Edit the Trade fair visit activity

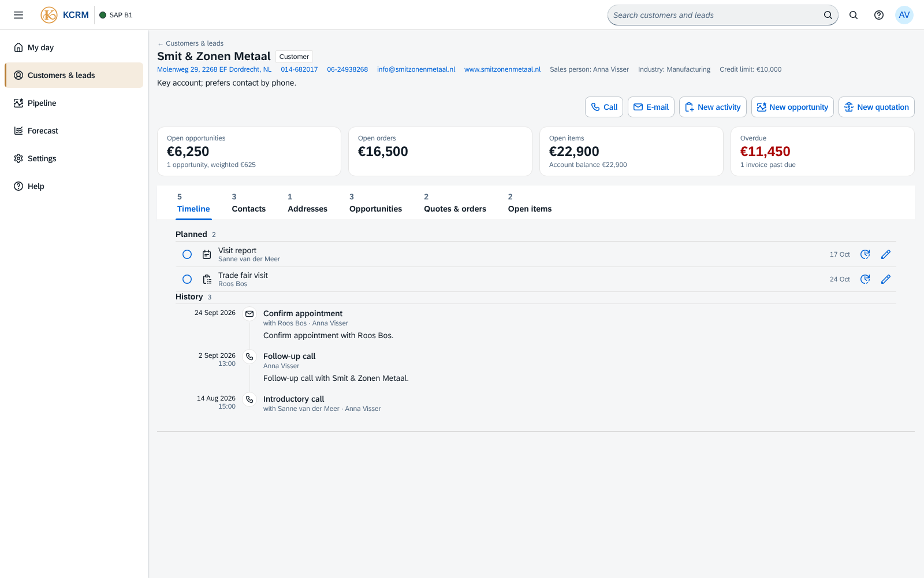886,279
